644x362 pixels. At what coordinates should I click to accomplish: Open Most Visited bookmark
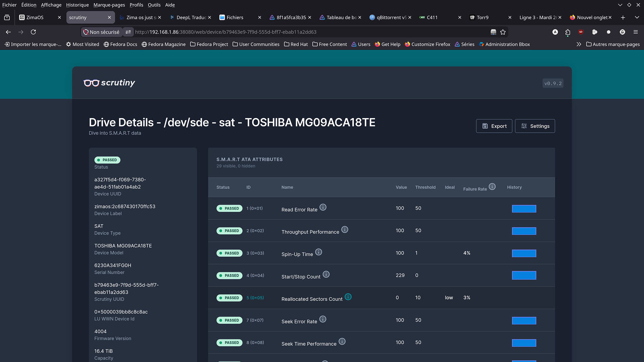[x=82, y=44]
